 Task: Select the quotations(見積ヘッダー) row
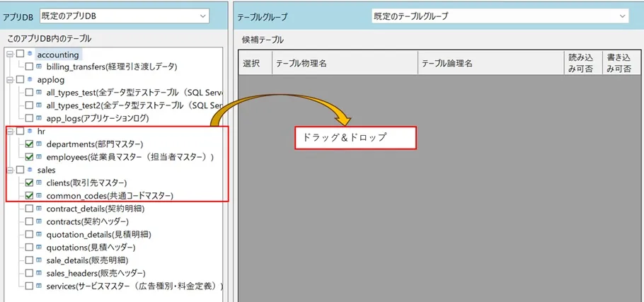(91, 248)
